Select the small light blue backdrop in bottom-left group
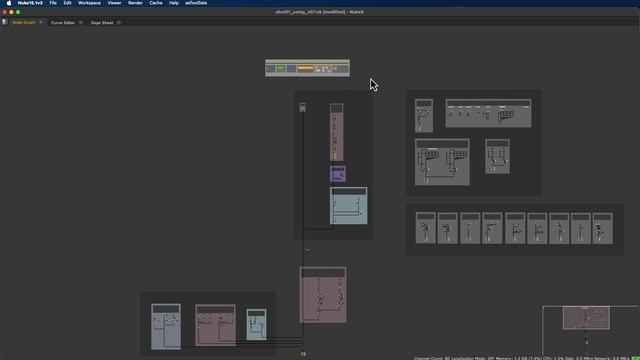This screenshot has width=640, height=360. tap(256, 324)
